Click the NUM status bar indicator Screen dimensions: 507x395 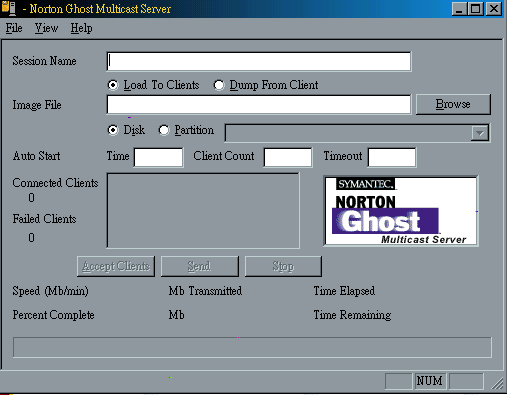click(x=429, y=381)
